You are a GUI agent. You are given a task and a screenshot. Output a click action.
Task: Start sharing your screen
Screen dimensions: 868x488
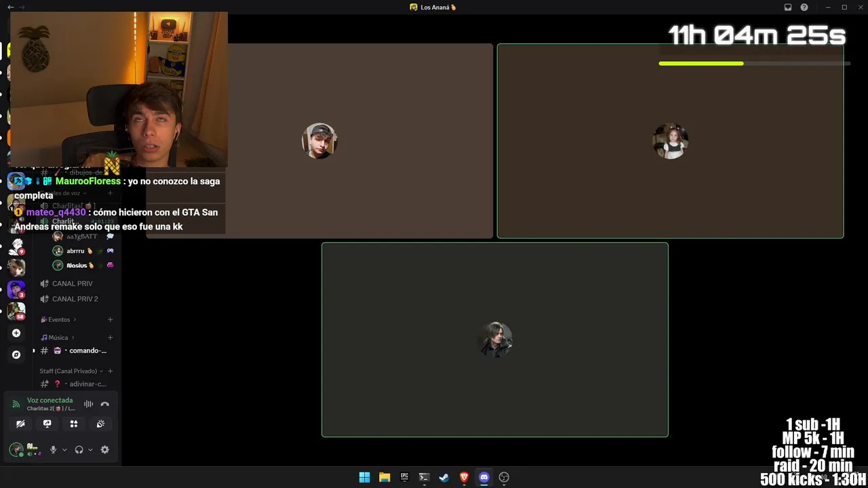click(47, 424)
